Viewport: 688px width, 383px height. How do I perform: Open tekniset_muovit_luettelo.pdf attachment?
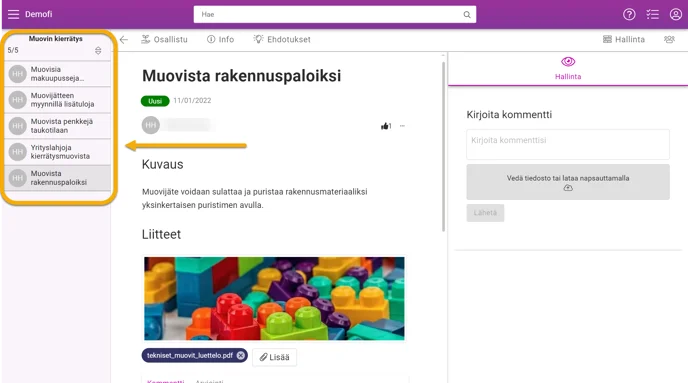point(190,355)
